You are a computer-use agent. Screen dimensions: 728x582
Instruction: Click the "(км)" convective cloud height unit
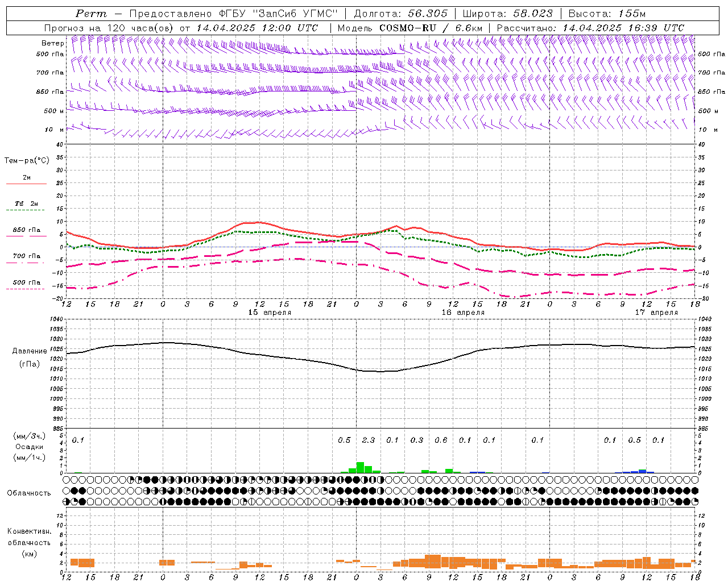[29, 553]
